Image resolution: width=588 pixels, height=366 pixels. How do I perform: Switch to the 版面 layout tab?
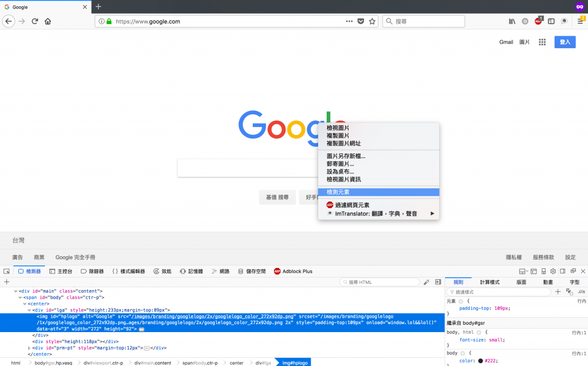(521, 282)
